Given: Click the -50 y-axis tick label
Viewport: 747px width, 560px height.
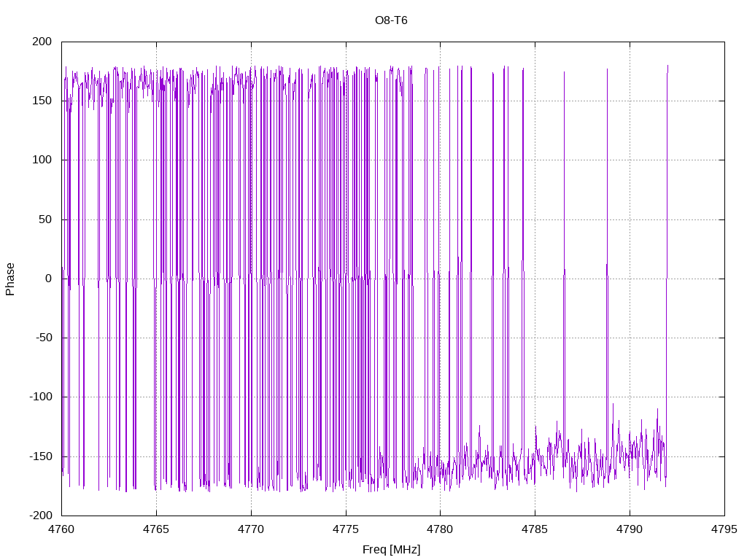Looking at the screenshot, I should coord(44,338).
